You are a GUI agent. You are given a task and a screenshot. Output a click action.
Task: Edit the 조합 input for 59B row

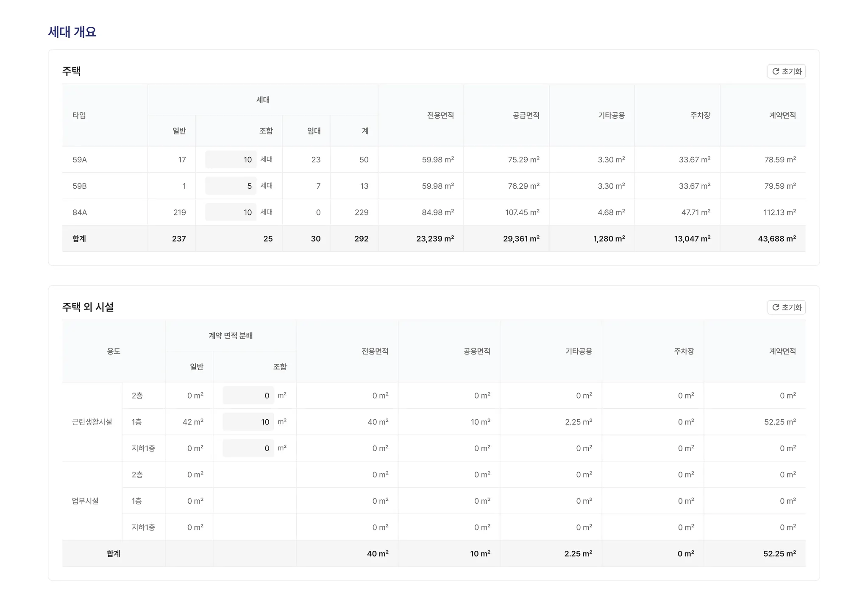(231, 186)
